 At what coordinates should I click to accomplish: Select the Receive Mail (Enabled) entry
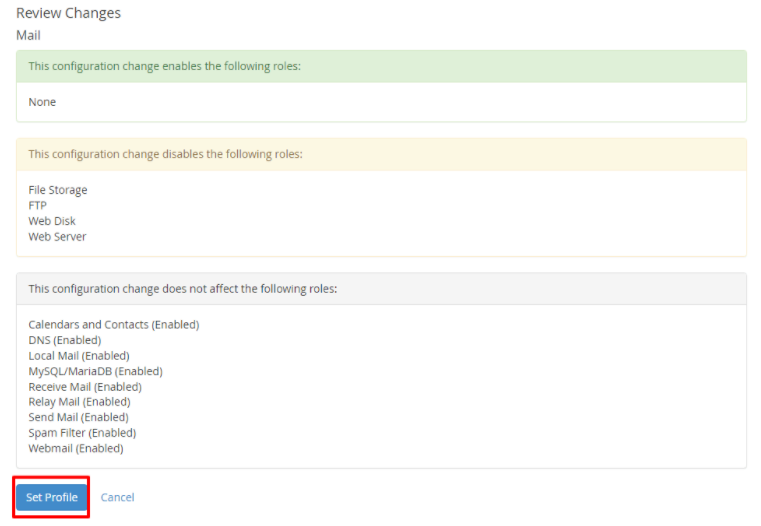[85, 387]
